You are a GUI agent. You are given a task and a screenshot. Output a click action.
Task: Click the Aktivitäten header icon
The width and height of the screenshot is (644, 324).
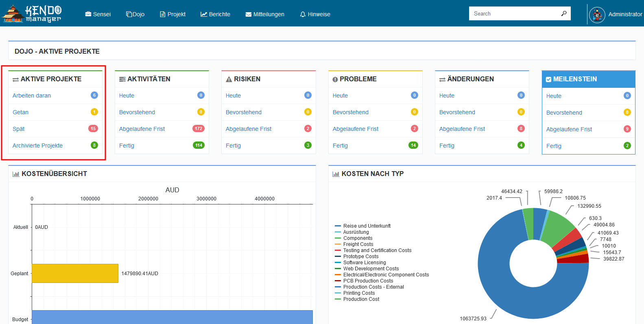[x=122, y=79]
